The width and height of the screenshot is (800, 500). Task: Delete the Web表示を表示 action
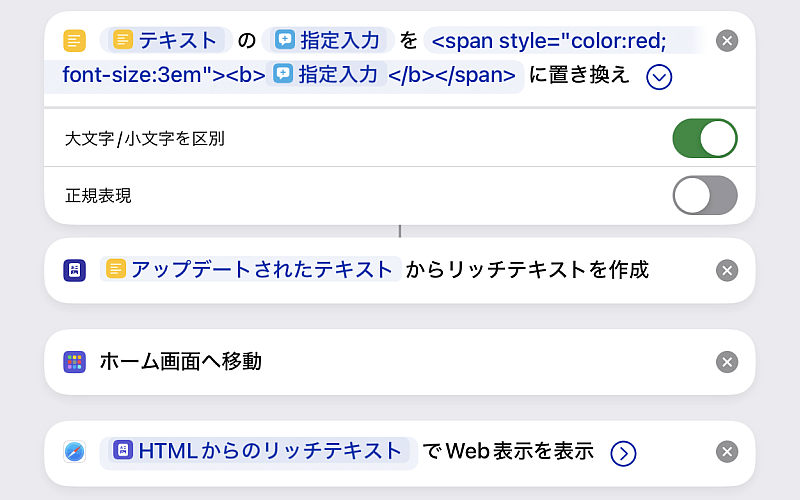click(x=728, y=452)
